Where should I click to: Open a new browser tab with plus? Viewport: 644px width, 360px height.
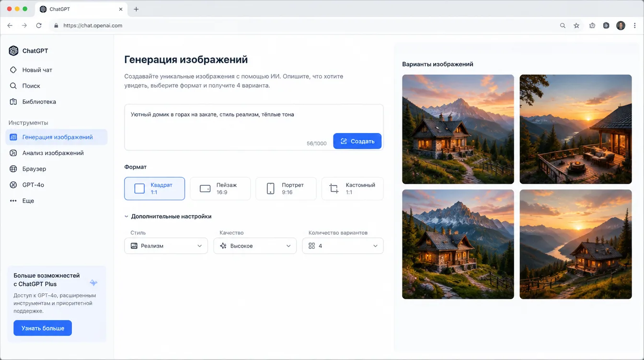point(136,9)
